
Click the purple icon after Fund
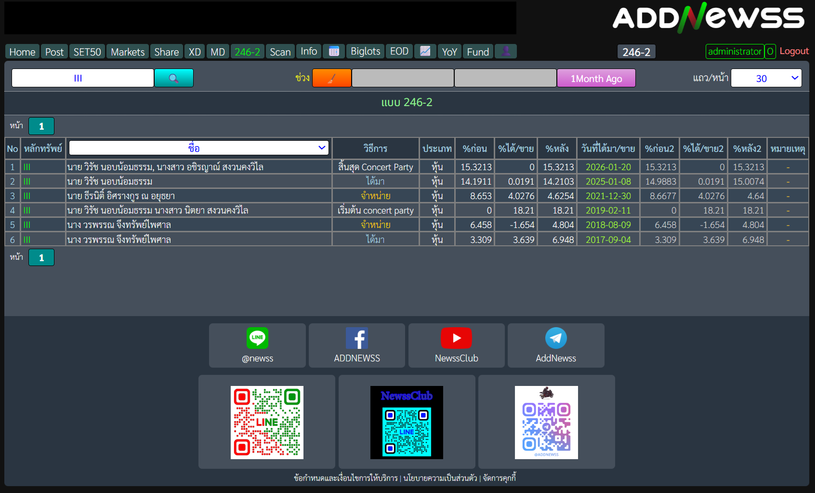click(x=506, y=52)
